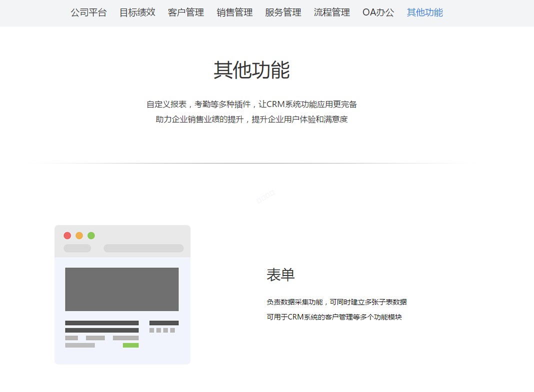The image size is (534, 392).
Task: Click the row of small gray squares
Action: pyautogui.click(x=162, y=330)
